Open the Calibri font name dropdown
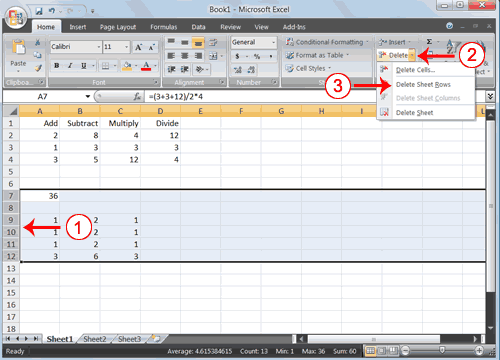The image size is (500, 360). [99, 47]
